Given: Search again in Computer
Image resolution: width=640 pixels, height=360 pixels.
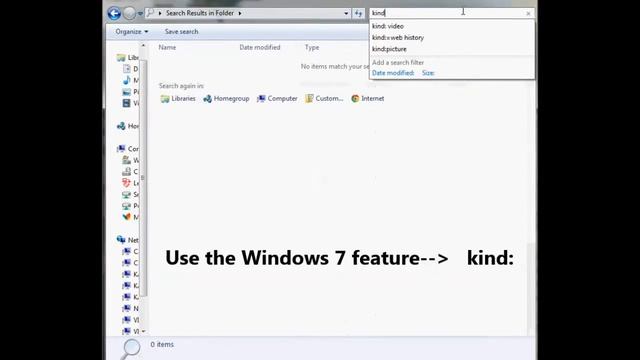Looking at the screenshot, I should point(277,98).
